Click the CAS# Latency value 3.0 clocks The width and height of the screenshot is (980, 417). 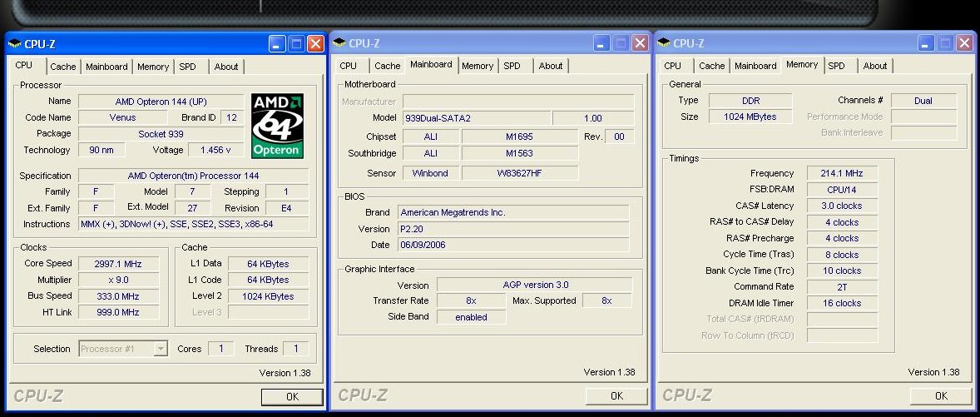point(841,206)
